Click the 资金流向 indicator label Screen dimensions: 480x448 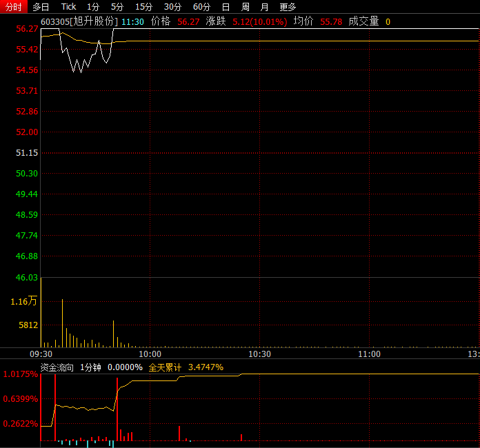click(x=57, y=367)
